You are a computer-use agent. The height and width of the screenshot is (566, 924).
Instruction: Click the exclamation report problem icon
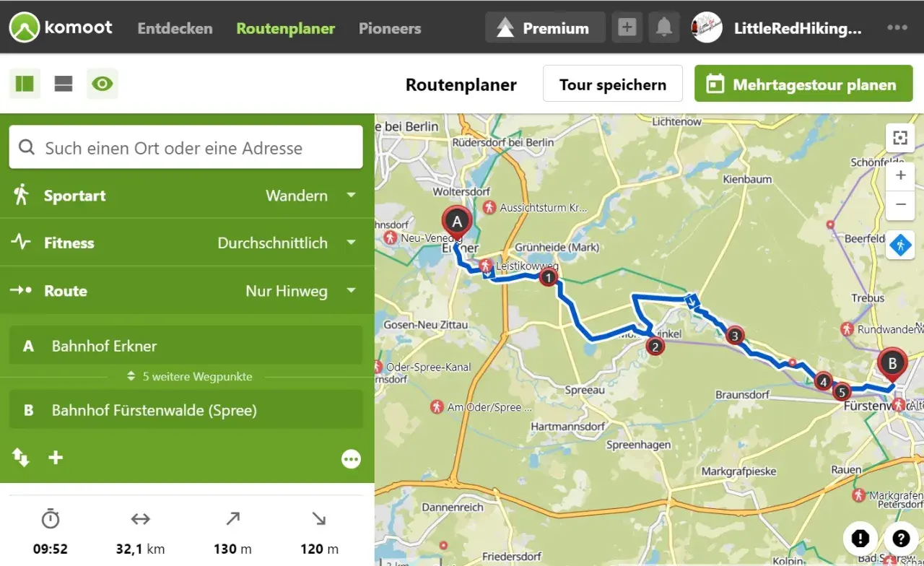pos(860,538)
